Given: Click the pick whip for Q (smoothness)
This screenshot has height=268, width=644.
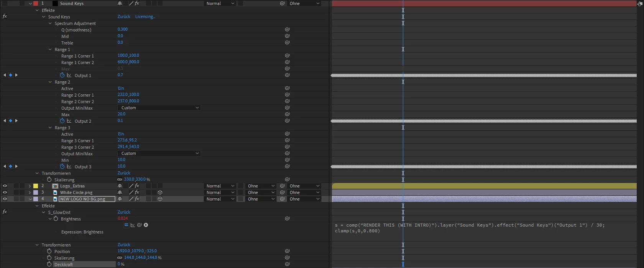Looking at the screenshot, I should 287,29.
